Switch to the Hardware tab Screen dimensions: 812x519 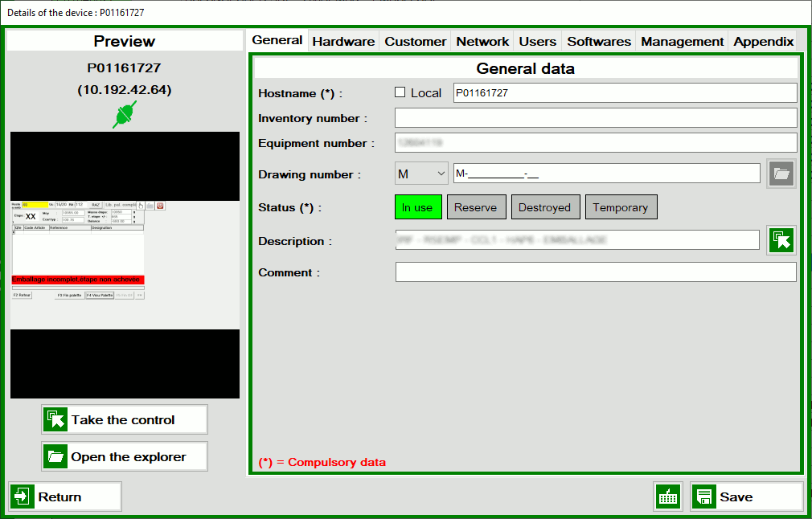343,41
